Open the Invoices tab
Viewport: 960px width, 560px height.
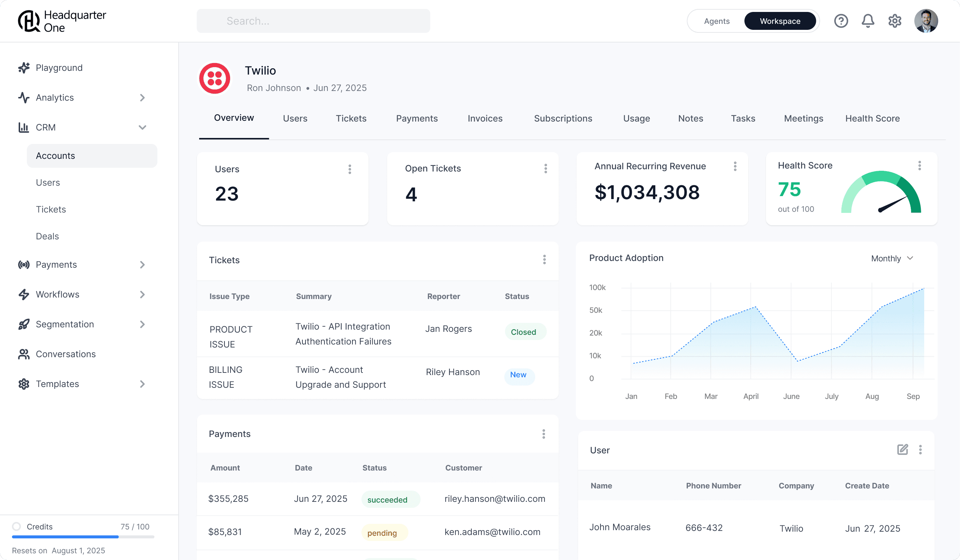485,119
